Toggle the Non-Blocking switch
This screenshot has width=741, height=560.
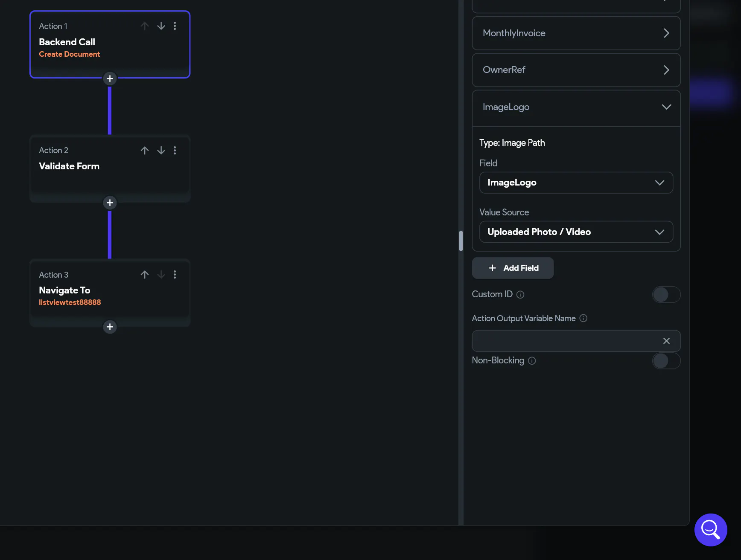(x=666, y=361)
